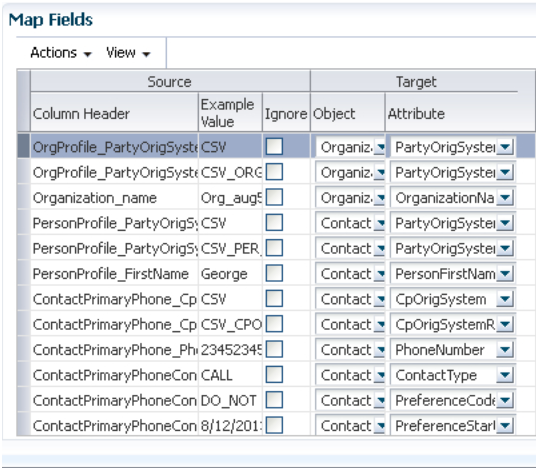Click the 2345234 example value
Viewport: 538px width, 470px height.
(x=230, y=350)
